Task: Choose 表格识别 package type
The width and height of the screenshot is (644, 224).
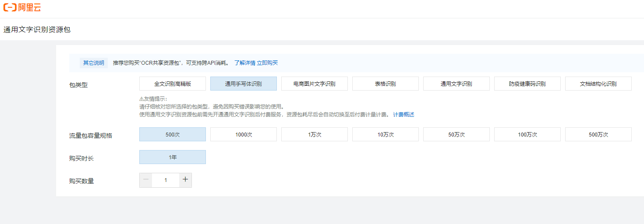Action: 386,84
